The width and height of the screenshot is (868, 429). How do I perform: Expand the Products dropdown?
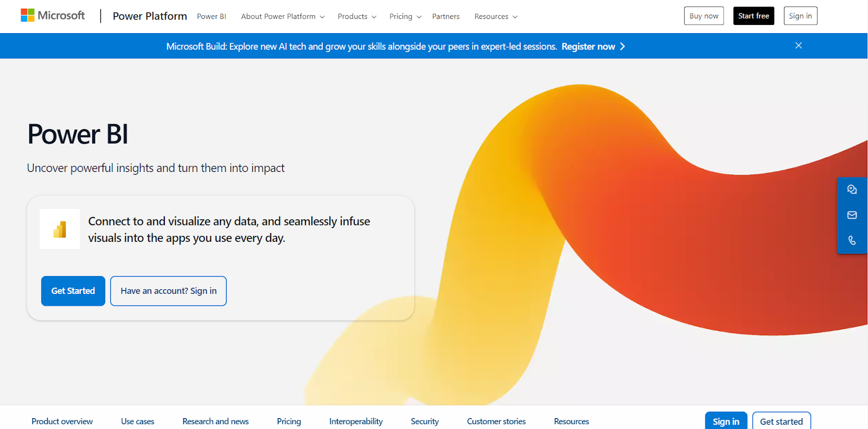tap(357, 16)
